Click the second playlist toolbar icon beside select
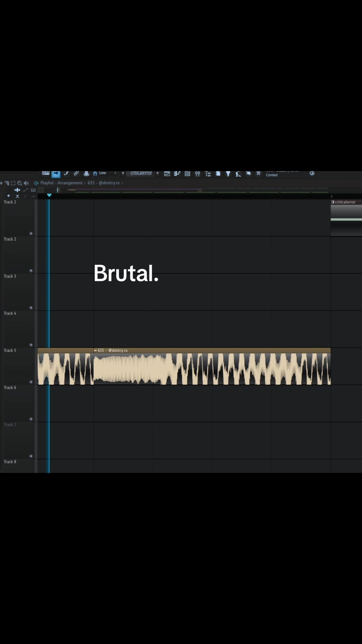Screen dimensions: 362x644 pos(7,183)
